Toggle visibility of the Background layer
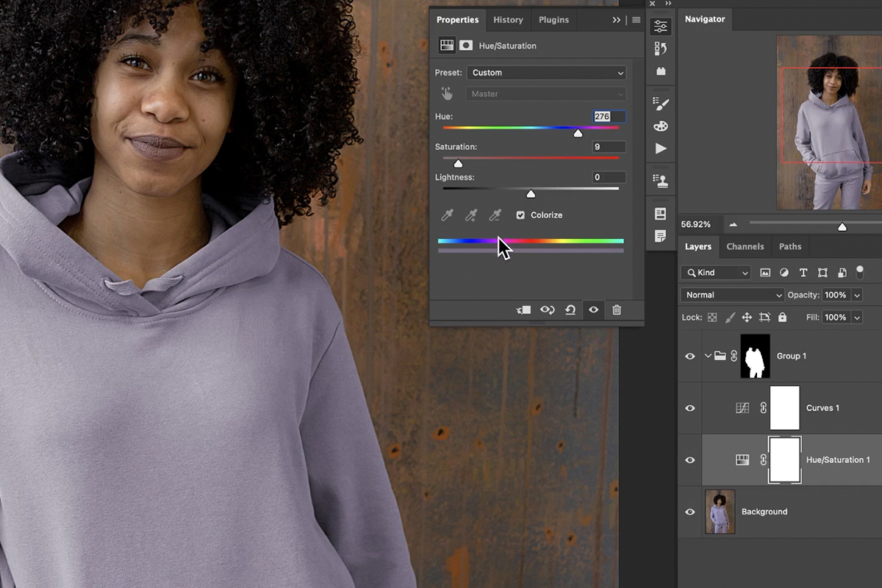This screenshot has width=882, height=588. [689, 512]
